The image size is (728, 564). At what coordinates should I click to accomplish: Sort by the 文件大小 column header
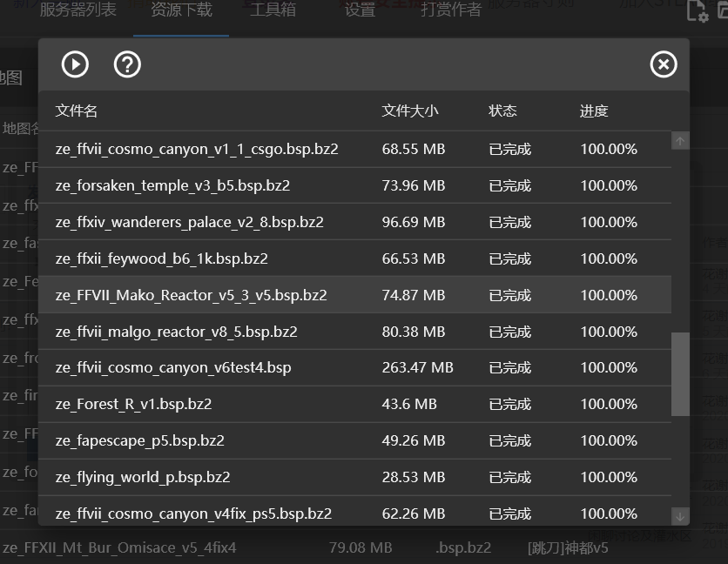point(410,111)
